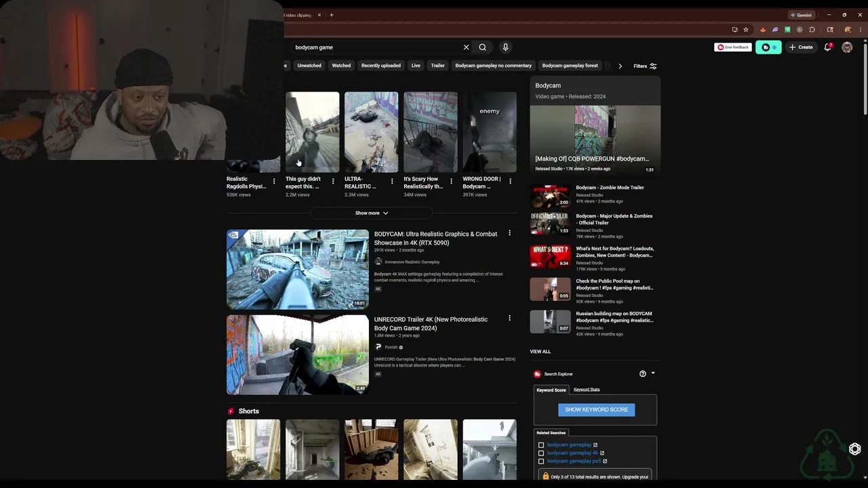Image resolution: width=868 pixels, height=488 pixels.
Task: Select the Trailer filter chip
Action: click(x=438, y=66)
